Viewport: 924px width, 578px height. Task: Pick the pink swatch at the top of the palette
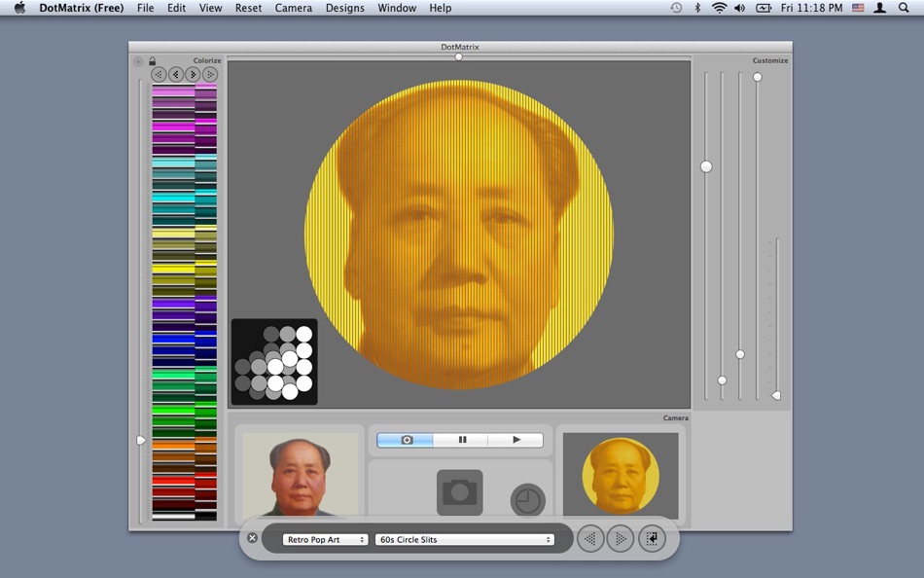point(173,91)
